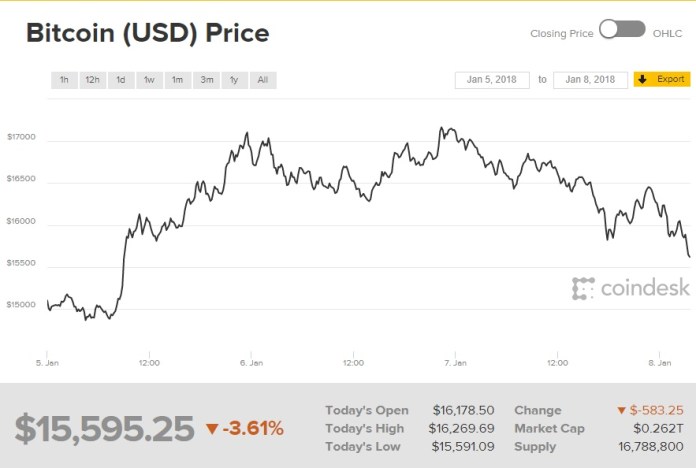Click the Closing Price label
This screenshot has height=468, width=696.
[562, 33]
